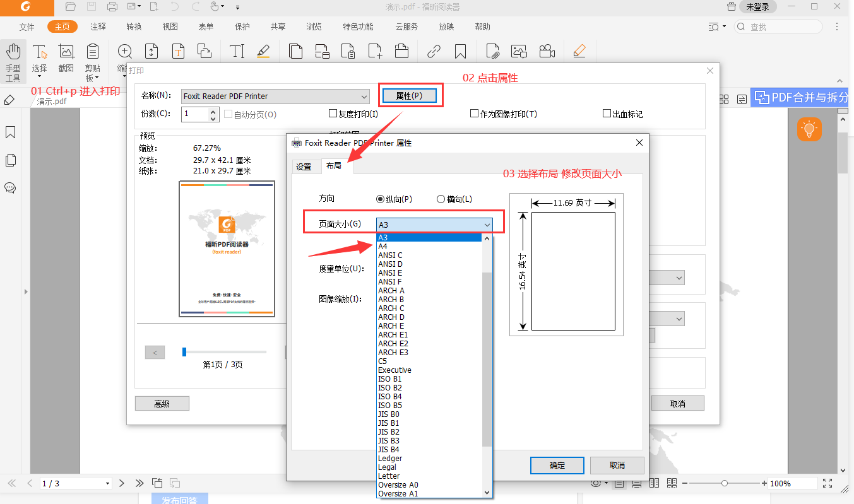The height and width of the screenshot is (504, 854).
Task: Open the Pages thumbnail side panel
Action: 10,160
